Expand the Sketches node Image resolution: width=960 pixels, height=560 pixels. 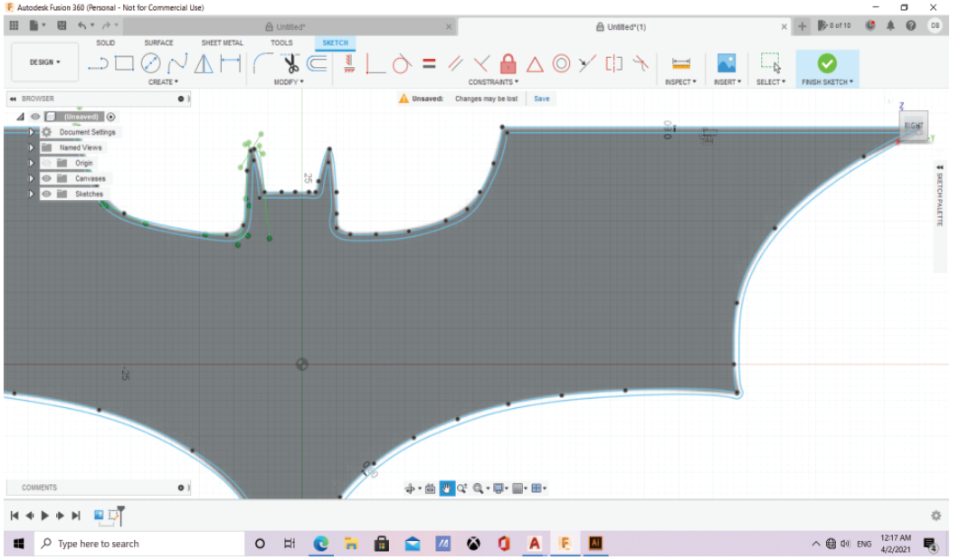[32, 194]
